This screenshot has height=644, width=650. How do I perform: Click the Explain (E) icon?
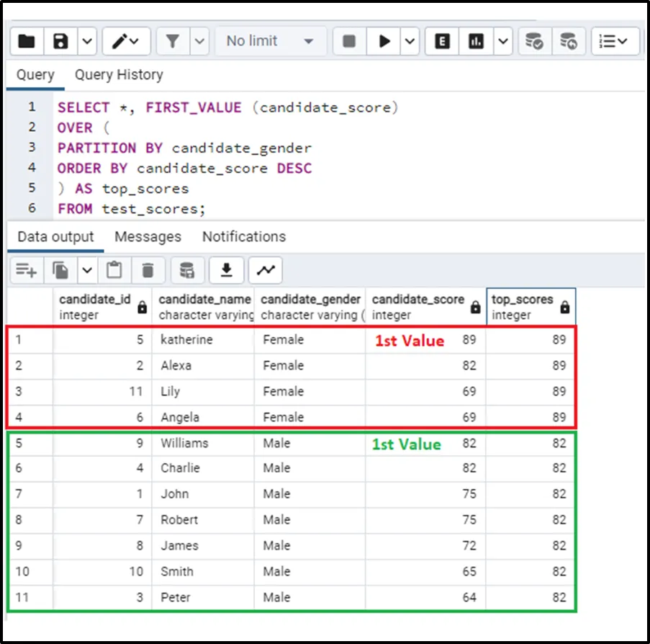pos(443,41)
